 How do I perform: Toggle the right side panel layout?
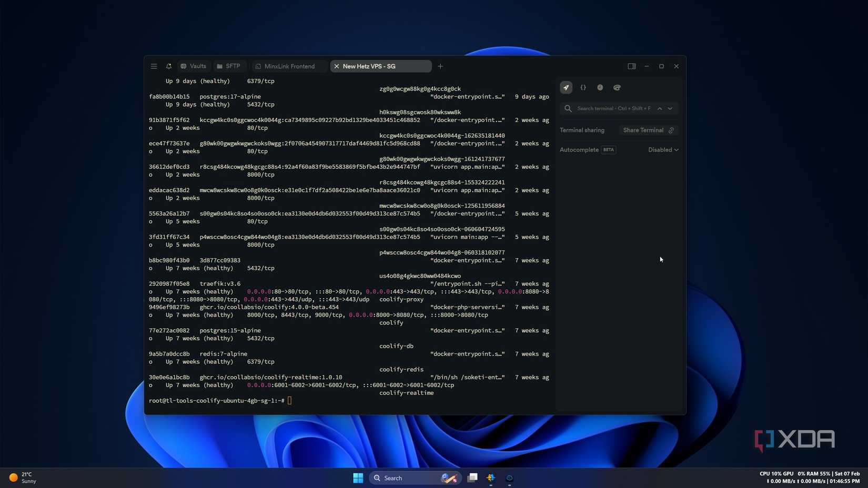click(x=632, y=66)
